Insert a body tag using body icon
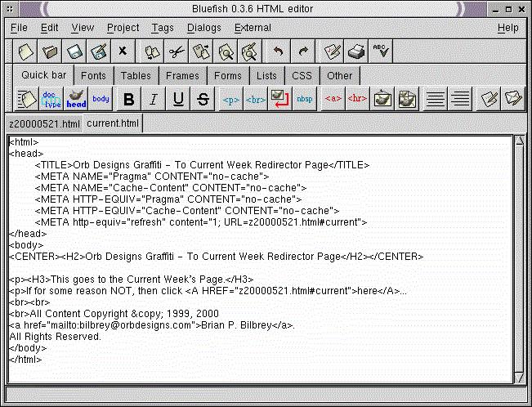 click(x=101, y=100)
